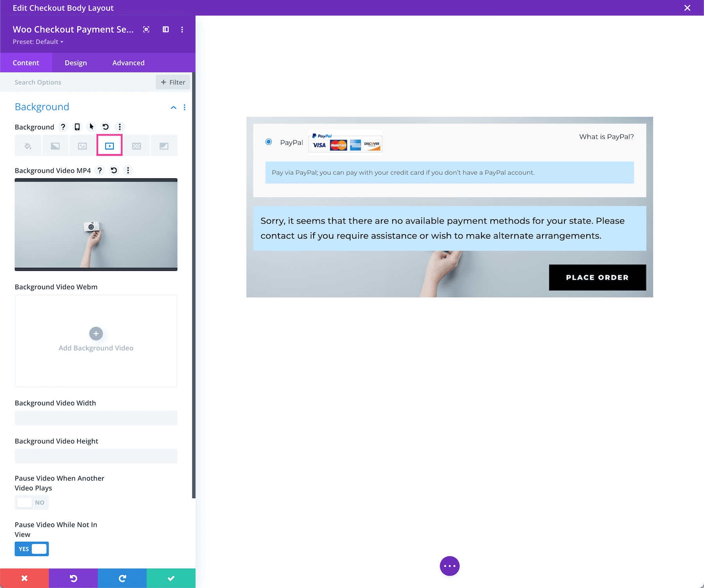704x588 pixels.
Task: Switch to the Design tab
Action: click(x=75, y=63)
